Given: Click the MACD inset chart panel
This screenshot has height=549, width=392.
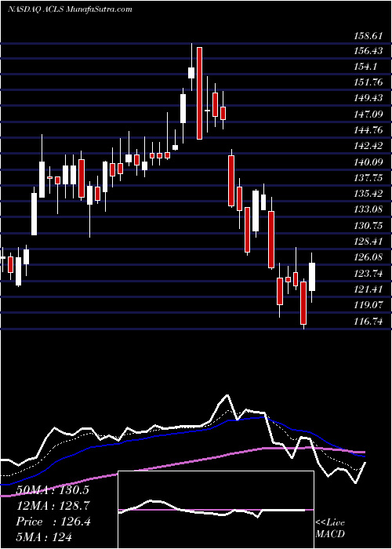Looking at the screenshot, I should pyautogui.click(x=216, y=510).
